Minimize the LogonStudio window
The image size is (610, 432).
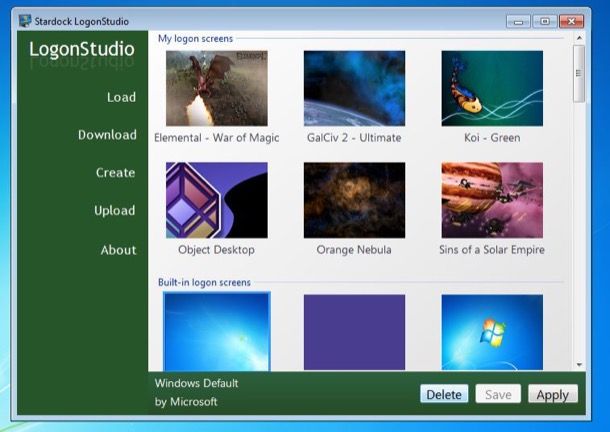click(518, 21)
